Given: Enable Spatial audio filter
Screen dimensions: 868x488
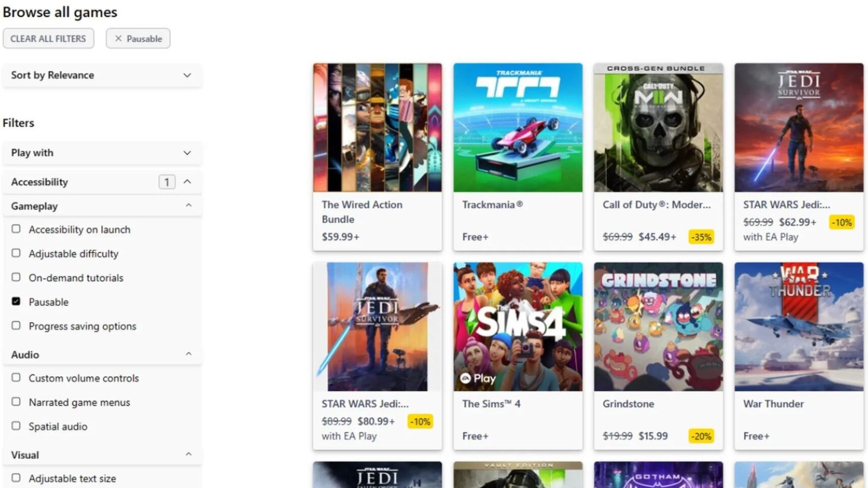Looking at the screenshot, I should tap(16, 426).
